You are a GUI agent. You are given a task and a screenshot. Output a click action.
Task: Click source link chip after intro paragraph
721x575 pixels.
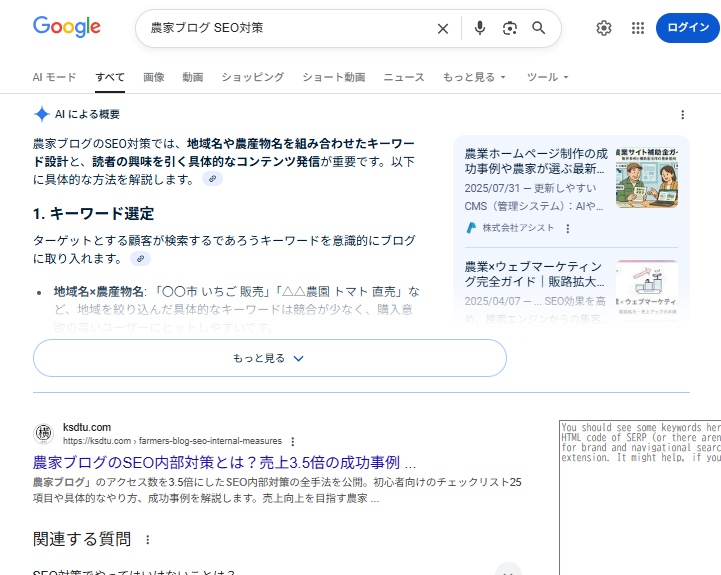(x=212, y=179)
